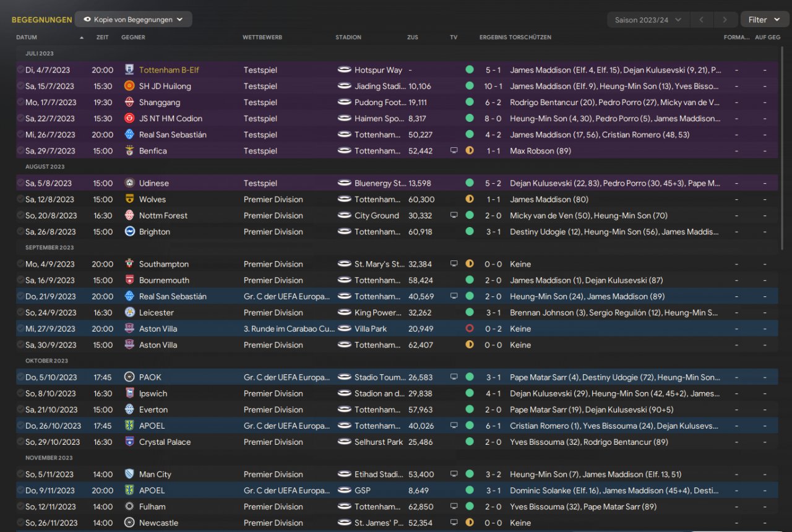
Task: Toggle checkmark for the Fulham match row
Action: [x=20, y=507]
